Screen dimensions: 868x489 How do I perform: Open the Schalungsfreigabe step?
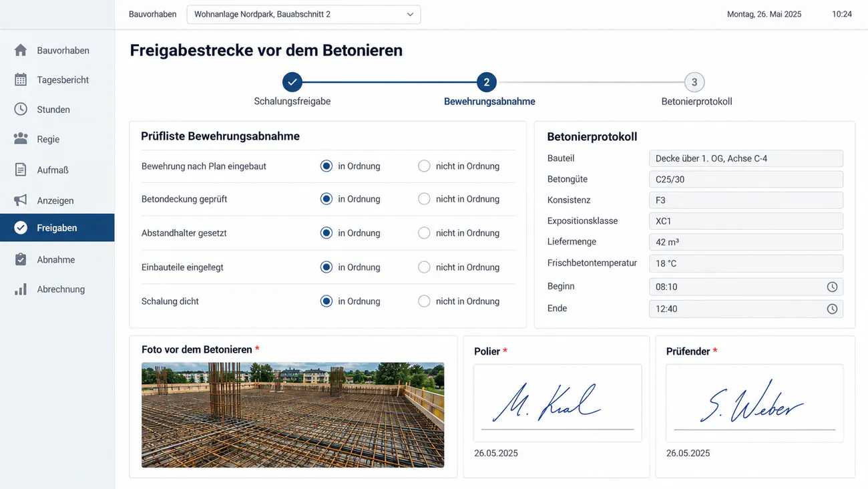[x=292, y=102]
